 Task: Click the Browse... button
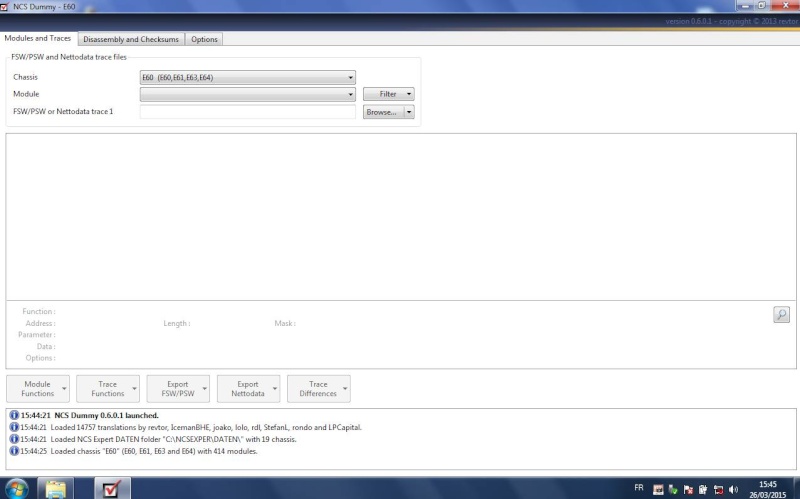(384, 112)
